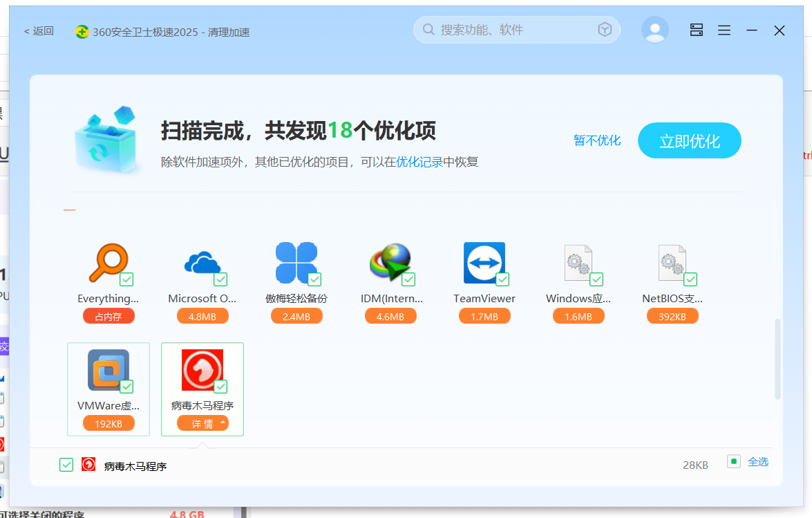Click the layout panel icon beside the avatar

click(697, 30)
